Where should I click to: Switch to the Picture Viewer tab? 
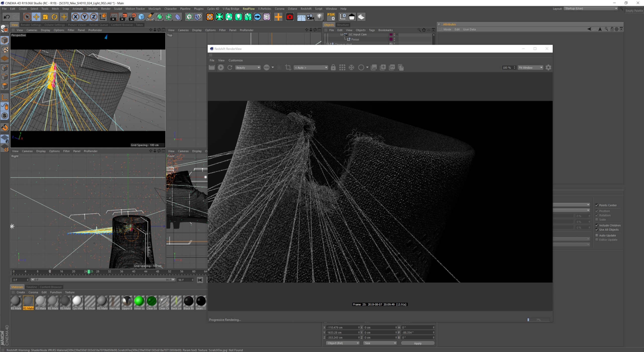point(77,25)
